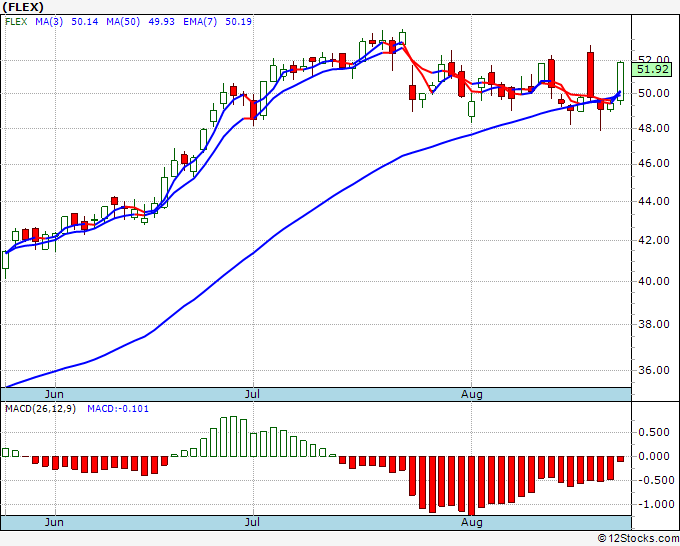680x546 pixels.
Task: Click the 50.00 price axis label
Action: (654, 93)
